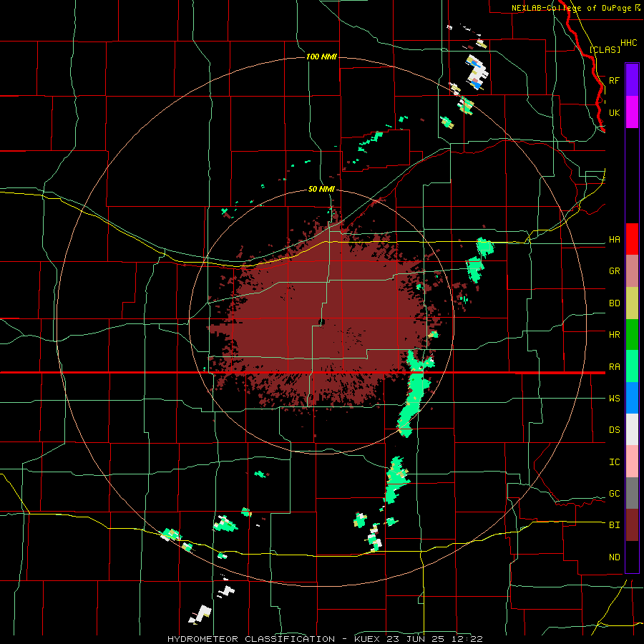Click the ND legend label
Viewport: 644px width, 644px height.
point(614,557)
